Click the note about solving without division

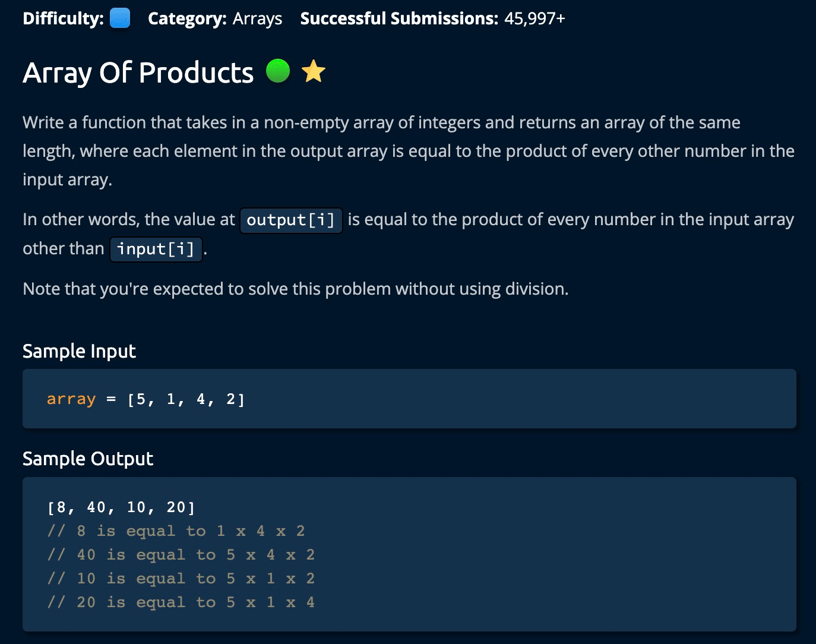[295, 289]
